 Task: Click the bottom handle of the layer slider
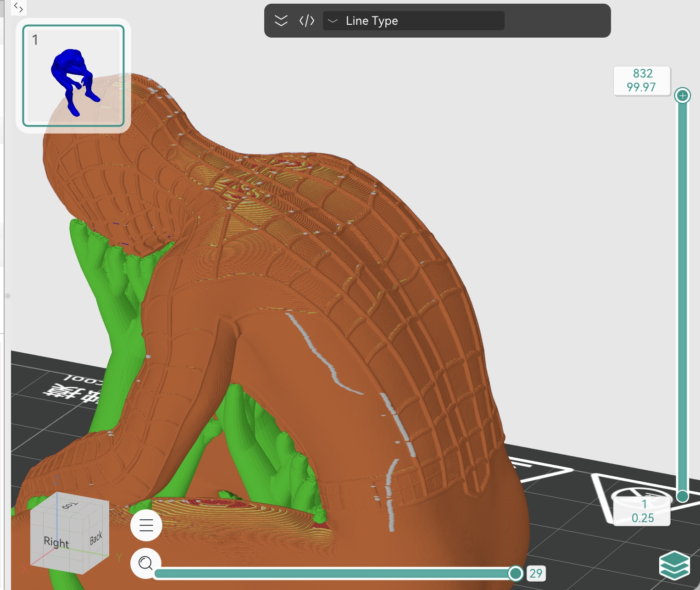(683, 496)
